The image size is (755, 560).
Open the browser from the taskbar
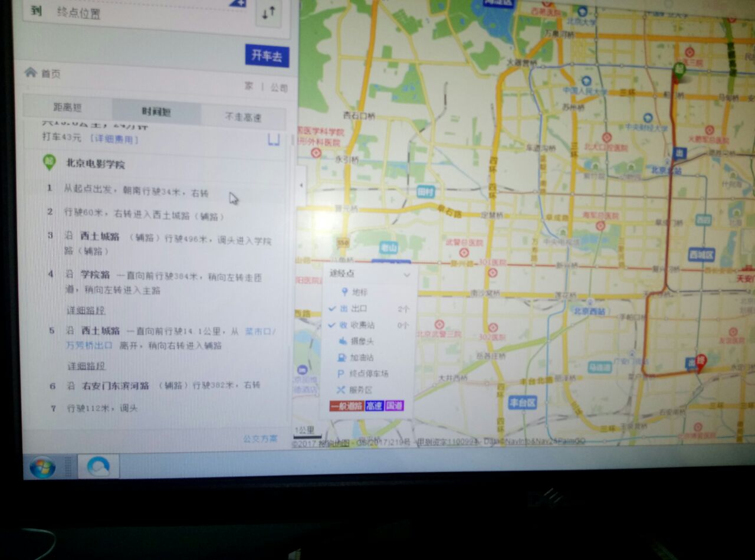click(99, 466)
